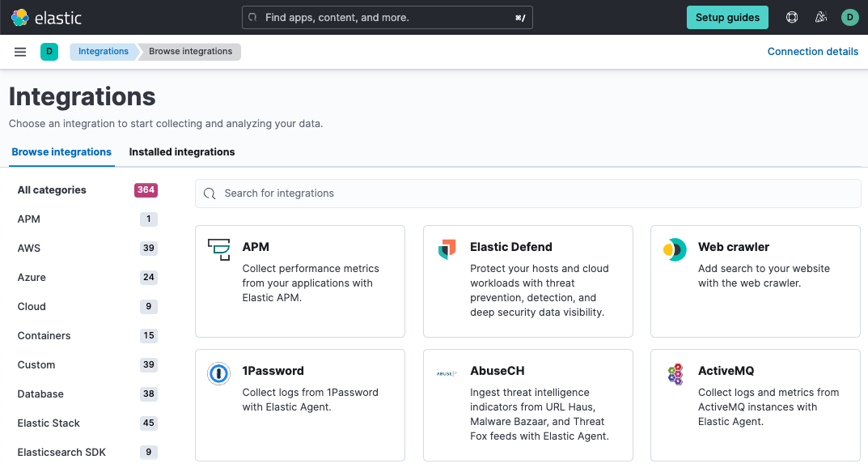Switch to the Installed integrations tab
868x468 pixels.
tap(181, 152)
